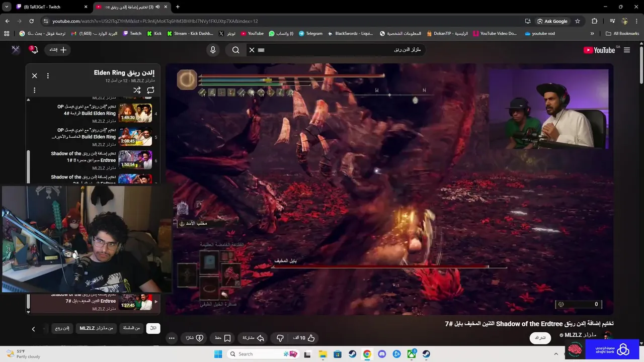
Task: Select the 'الكل' filter chip
Action: pyautogui.click(x=153, y=328)
